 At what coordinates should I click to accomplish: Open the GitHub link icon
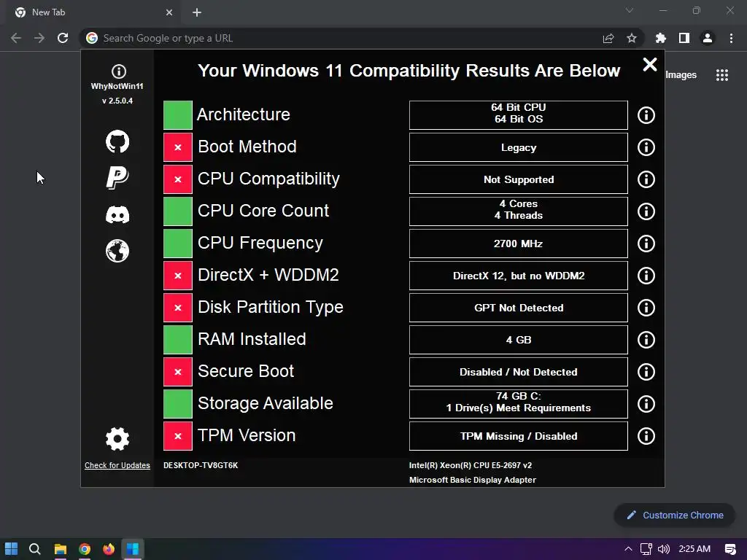point(117,141)
